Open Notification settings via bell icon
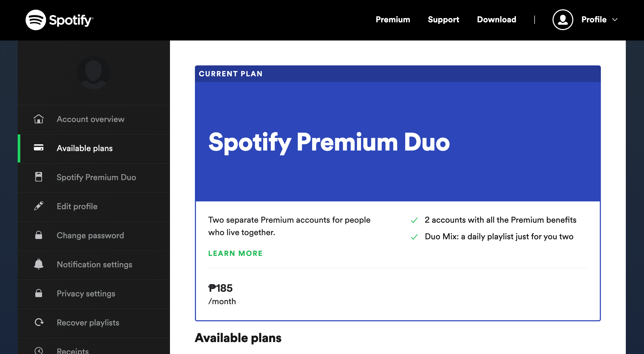The height and width of the screenshot is (354, 644). click(x=39, y=264)
